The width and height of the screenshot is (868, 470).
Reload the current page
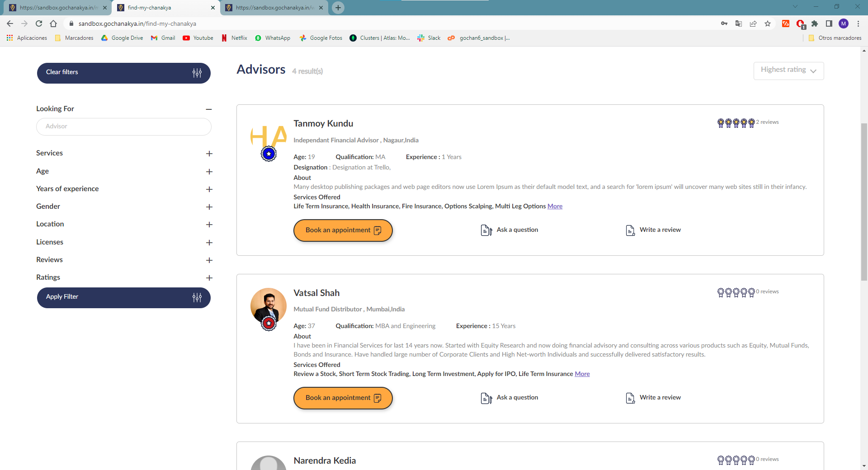pyautogui.click(x=39, y=23)
